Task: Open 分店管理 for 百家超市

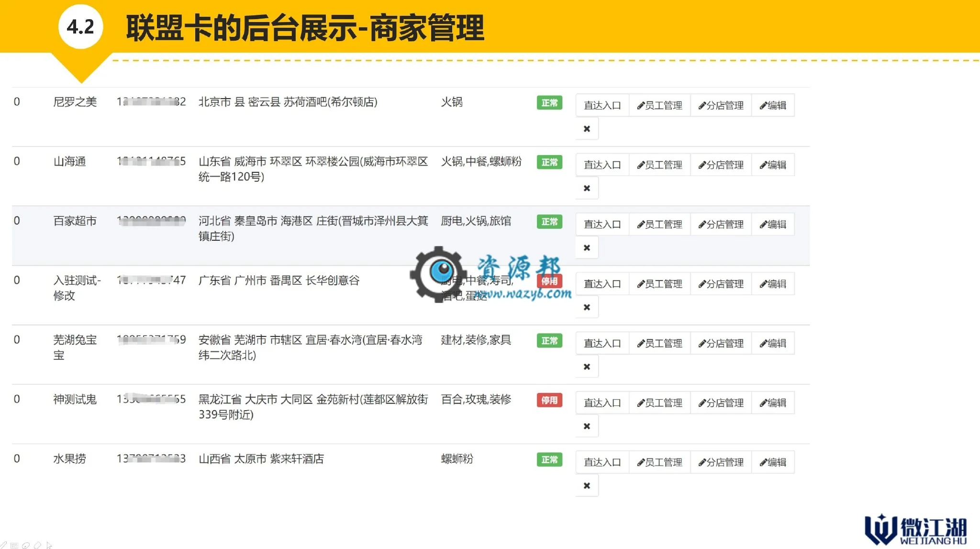Action: pos(721,224)
